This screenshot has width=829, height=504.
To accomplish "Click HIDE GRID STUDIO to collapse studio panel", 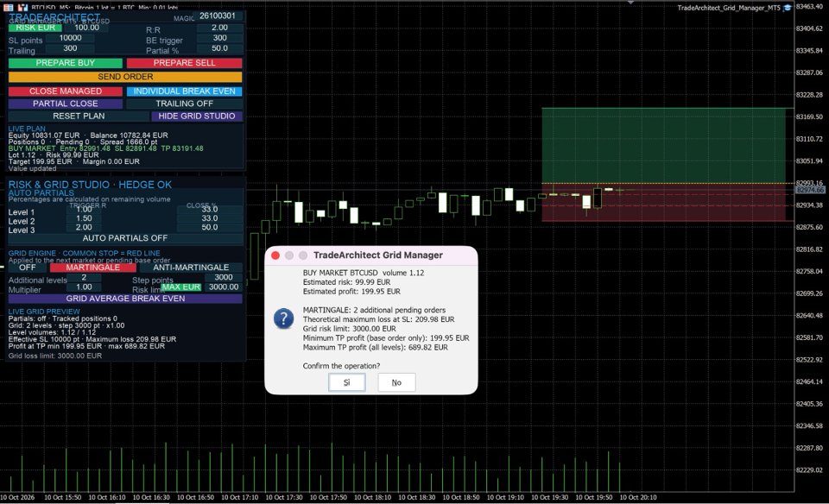I will click(x=197, y=116).
